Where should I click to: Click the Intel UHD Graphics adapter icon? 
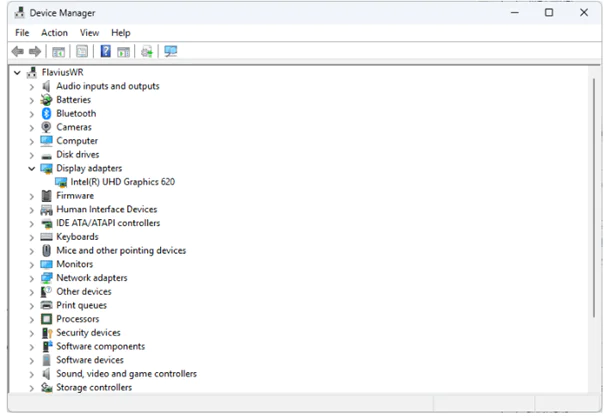61,183
